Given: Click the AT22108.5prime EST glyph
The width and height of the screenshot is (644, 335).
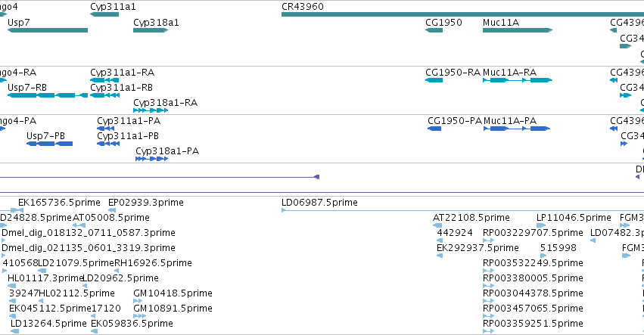Looking at the screenshot, I should pos(437,225).
